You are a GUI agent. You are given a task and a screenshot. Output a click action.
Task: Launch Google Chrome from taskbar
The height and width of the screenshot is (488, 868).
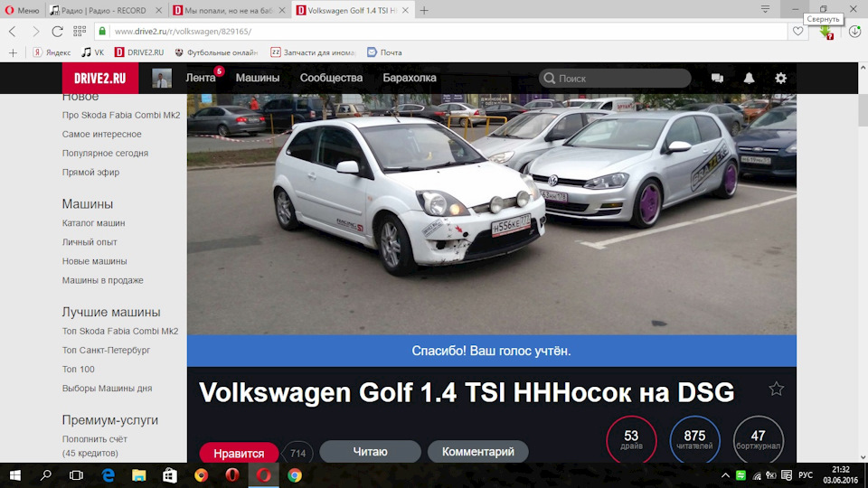(295, 475)
